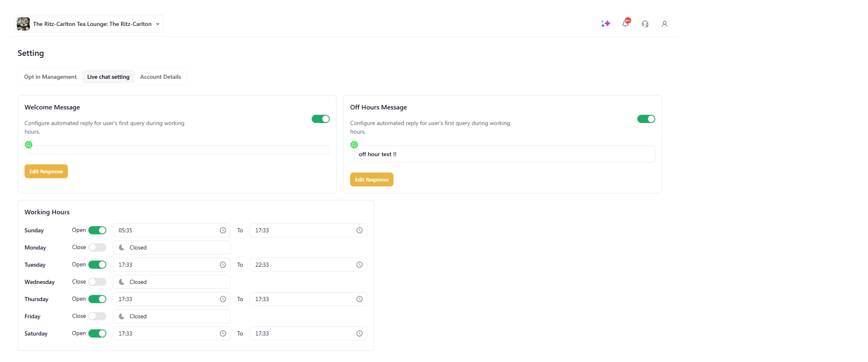Open the Account Details tab

coord(160,77)
